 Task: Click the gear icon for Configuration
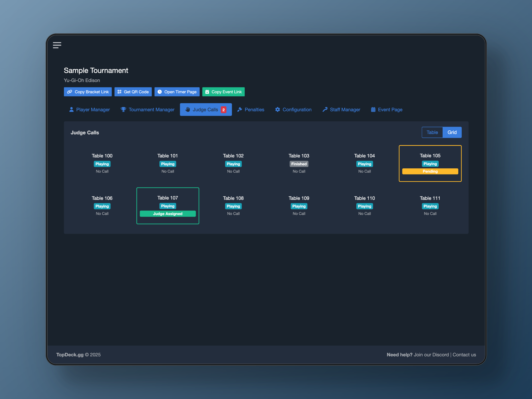pyautogui.click(x=278, y=109)
